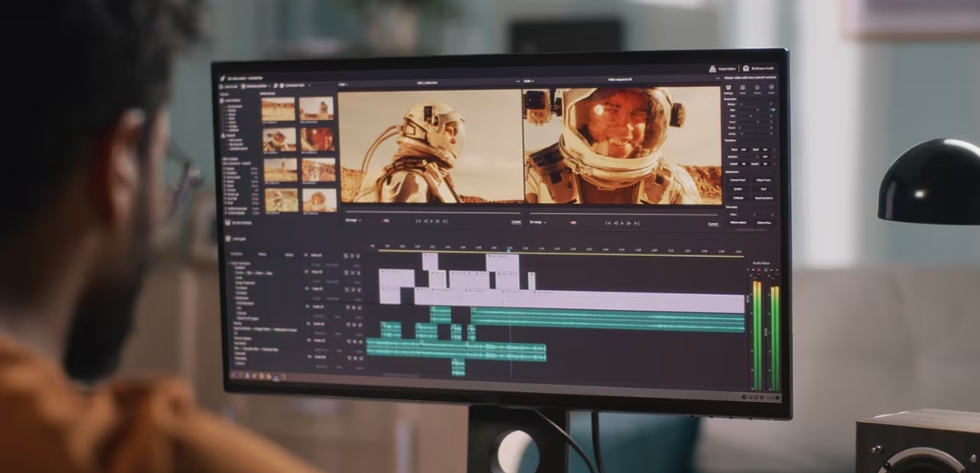Toggle the first icon on top video track header
The height and width of the screenshot is (473, 980).
tap(345, 257)
